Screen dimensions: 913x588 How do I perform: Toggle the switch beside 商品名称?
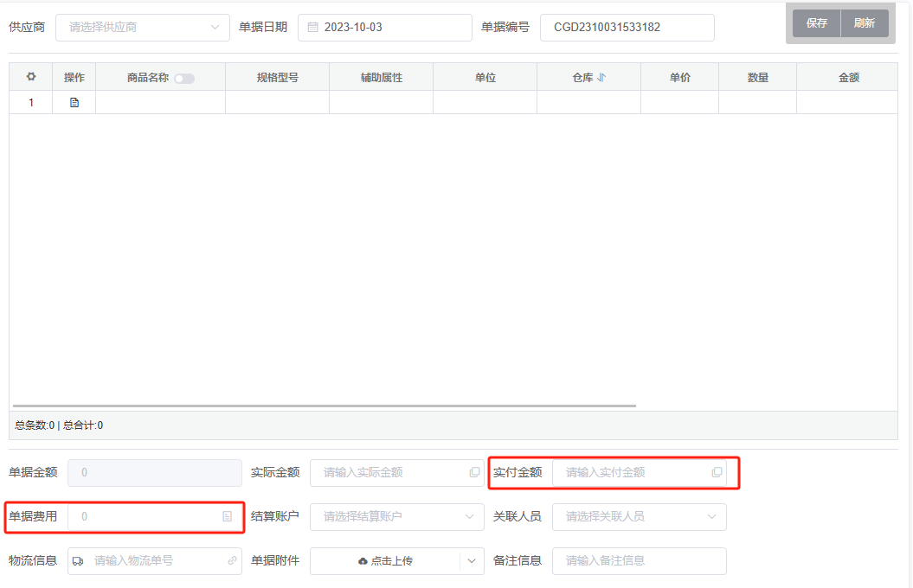pyautogui.click(x=184, y=79)
